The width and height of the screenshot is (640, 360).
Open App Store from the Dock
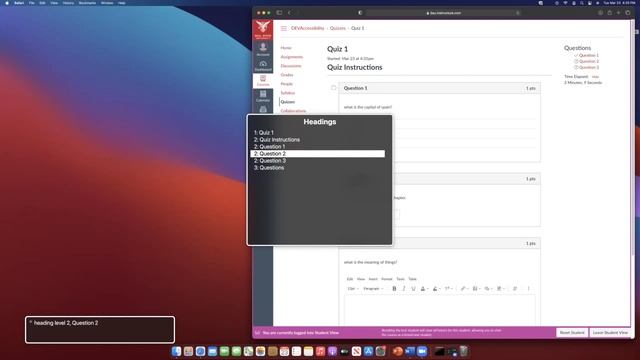[368, 351]
